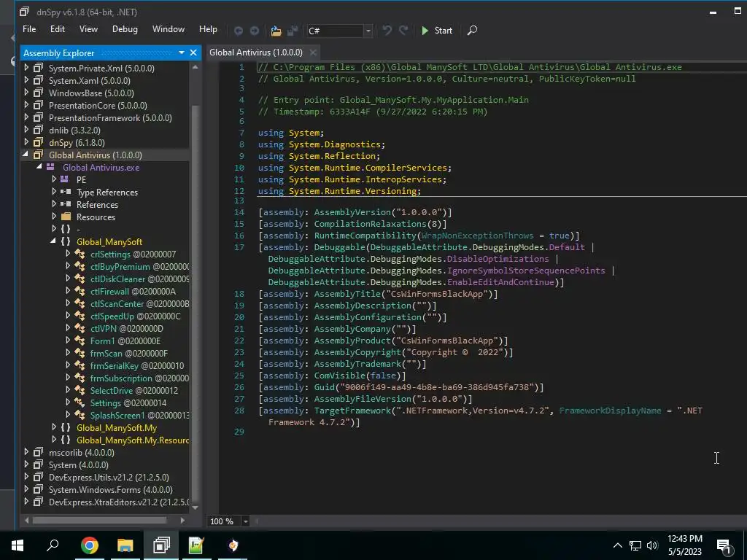747x560 pixels.
Task: Click the Resources folder icon
Action: 66,217
